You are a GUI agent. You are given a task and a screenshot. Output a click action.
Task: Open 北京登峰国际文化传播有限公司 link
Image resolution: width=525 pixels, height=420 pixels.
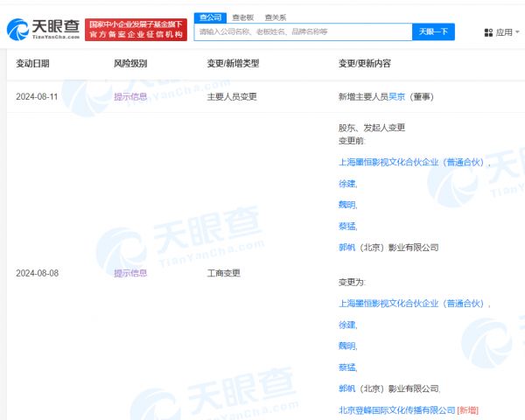396,410
